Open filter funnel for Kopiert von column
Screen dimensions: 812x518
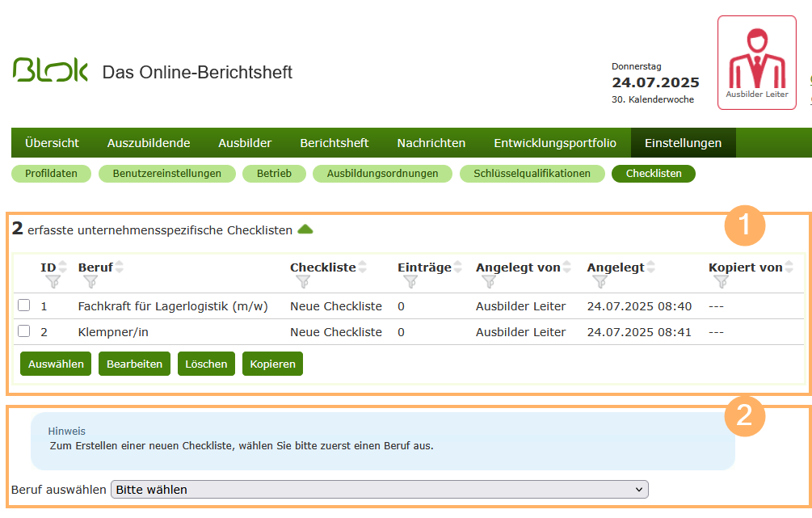(x=722, y=282)
